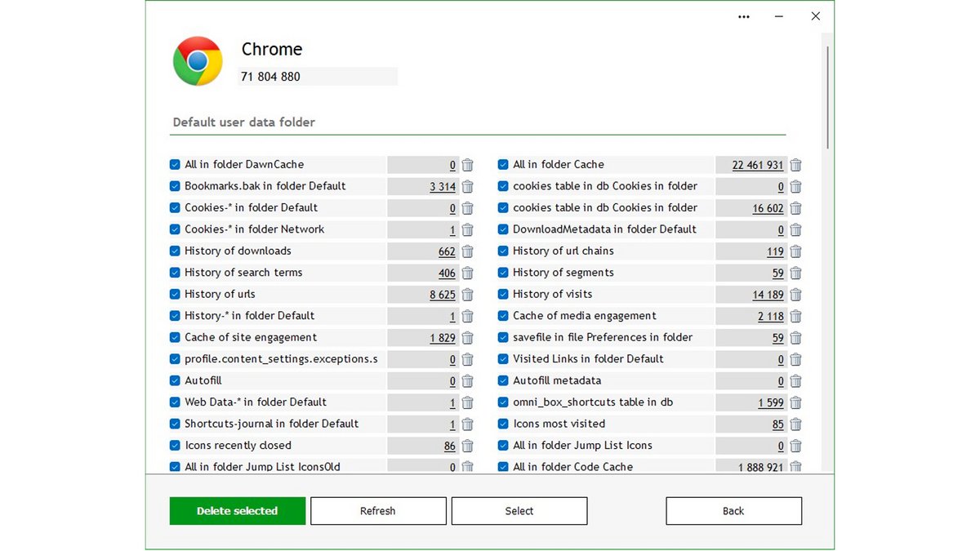Viewport: 980px width, 551px height.
Task: Delete omni_box_shortcuts table using its trash icon
Action: pos(795,402)
